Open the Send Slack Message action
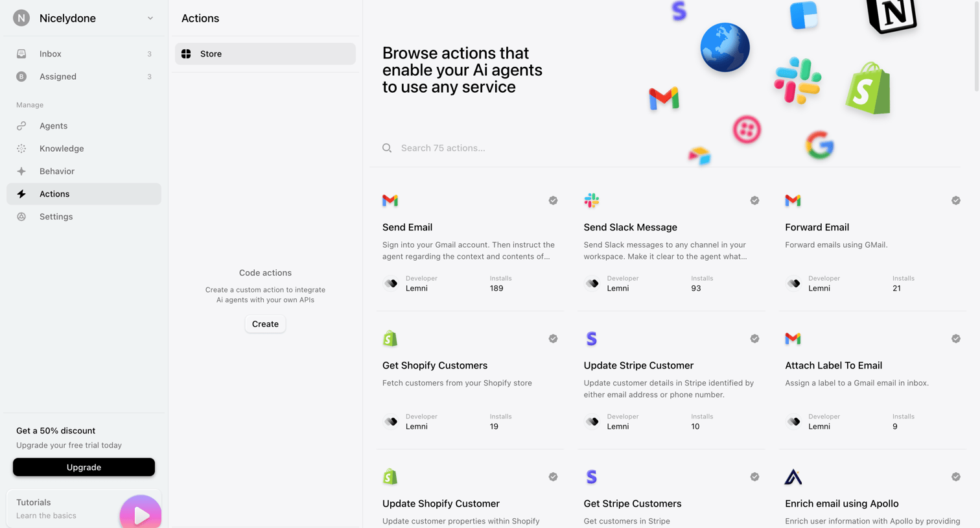 [671, 243]
